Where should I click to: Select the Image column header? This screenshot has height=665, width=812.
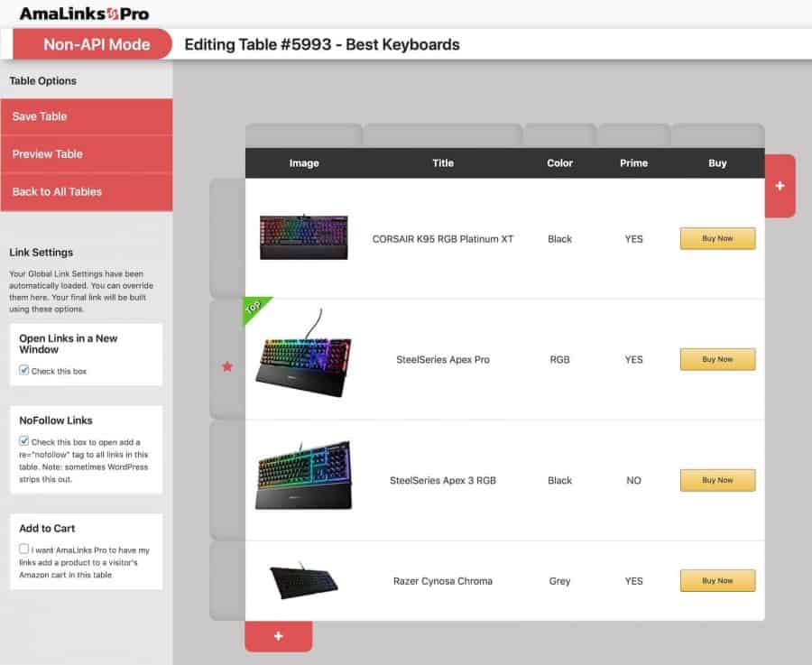[304, 163]
